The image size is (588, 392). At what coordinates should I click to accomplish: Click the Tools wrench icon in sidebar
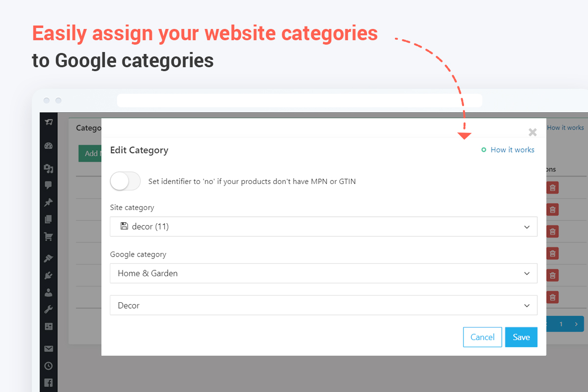point(48,310)
